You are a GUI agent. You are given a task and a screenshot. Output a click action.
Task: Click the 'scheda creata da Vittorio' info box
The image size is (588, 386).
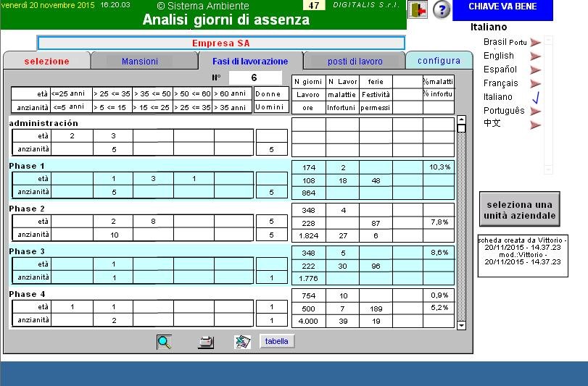(523, 256)
